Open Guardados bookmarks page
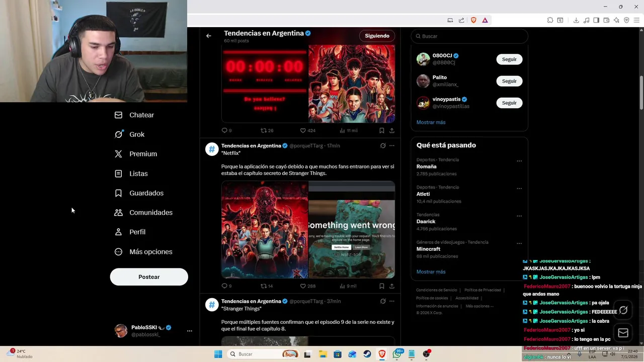This screenshot has height=362, width=644. pos(139,193)
